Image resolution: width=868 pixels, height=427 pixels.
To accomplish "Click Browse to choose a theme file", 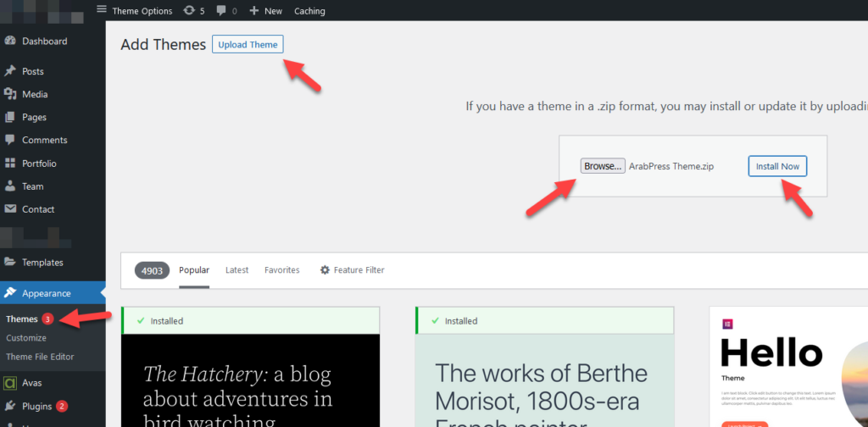I will click(603, 166).
